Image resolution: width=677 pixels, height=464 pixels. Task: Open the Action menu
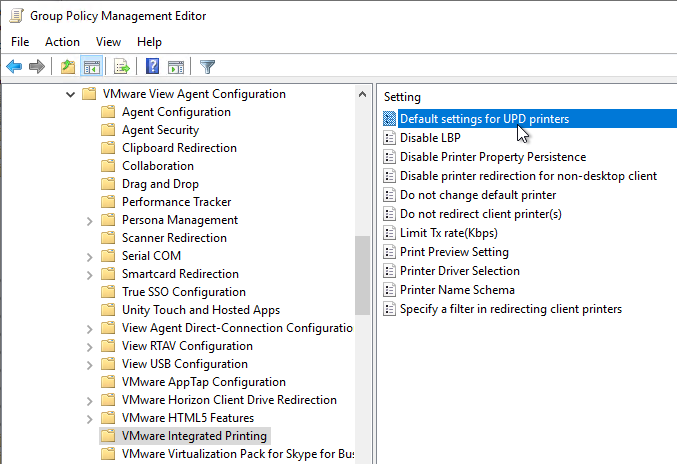pos(62,42)
